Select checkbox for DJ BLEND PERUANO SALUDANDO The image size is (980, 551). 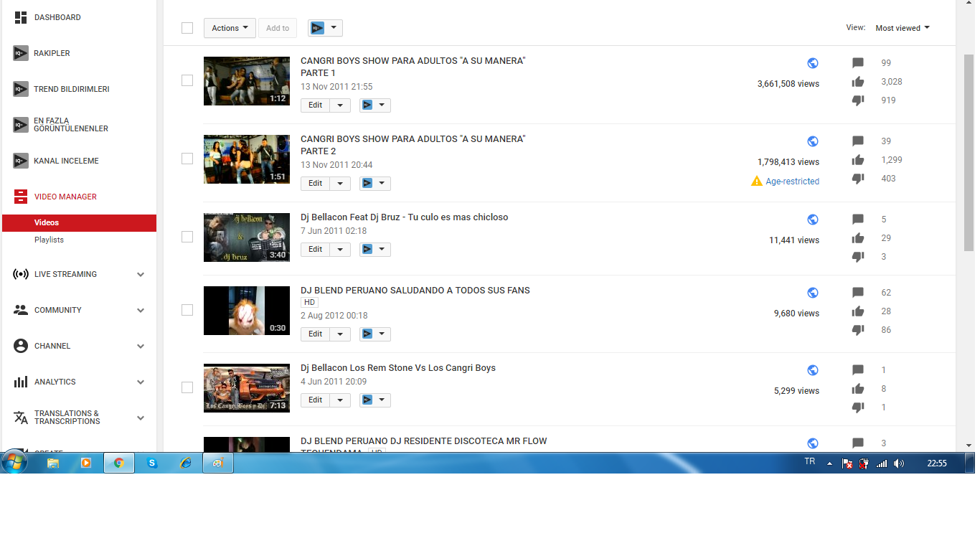tap(187, 310)
